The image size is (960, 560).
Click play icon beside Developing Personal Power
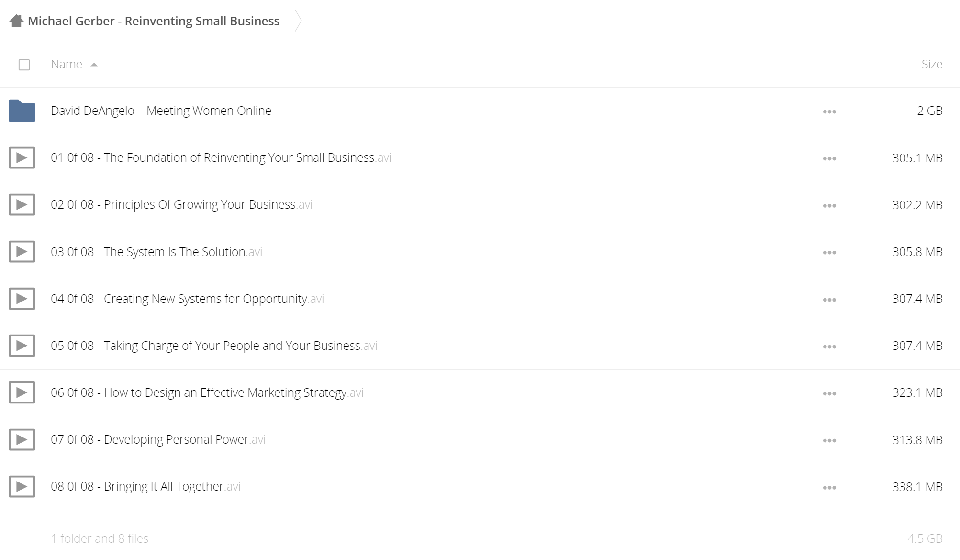point(22,439)
